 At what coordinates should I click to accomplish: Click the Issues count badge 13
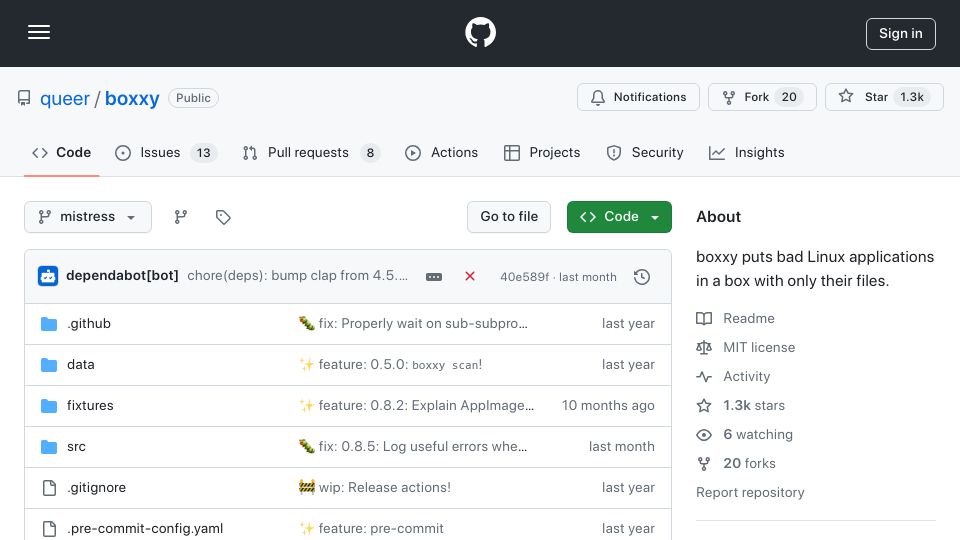(203, 153)
